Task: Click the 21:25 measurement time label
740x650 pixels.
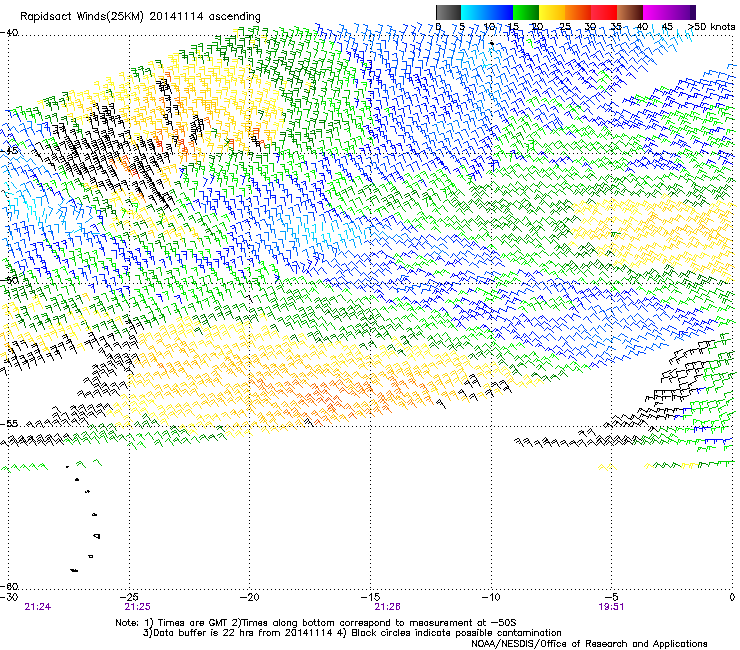Action: pyautogui.click(x=137, y=607)
